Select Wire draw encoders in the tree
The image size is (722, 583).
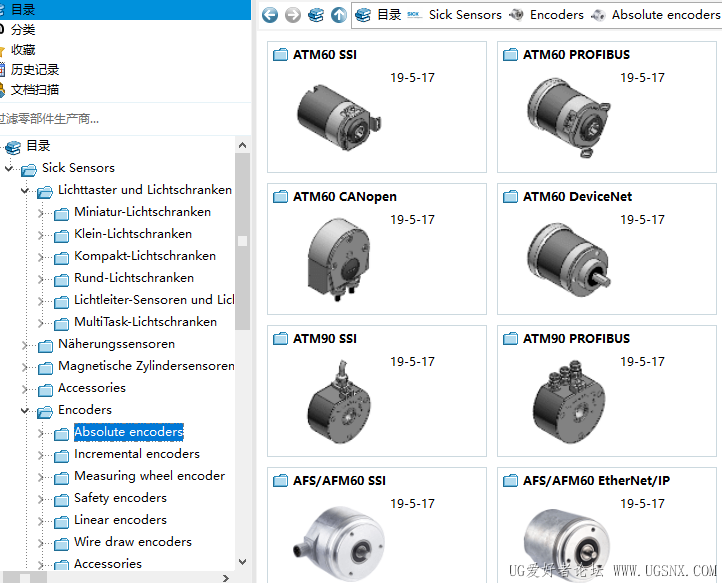tap(133, 542)
